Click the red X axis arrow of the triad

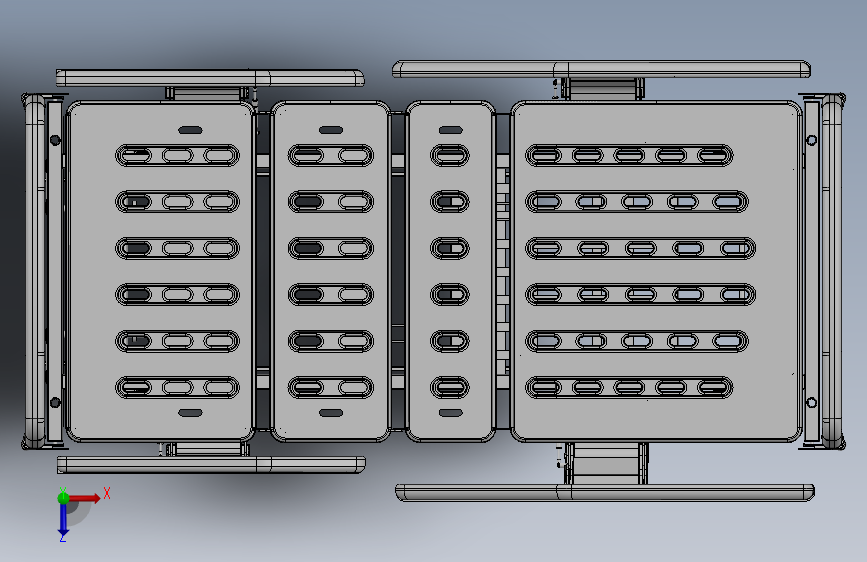coord(84,498)
